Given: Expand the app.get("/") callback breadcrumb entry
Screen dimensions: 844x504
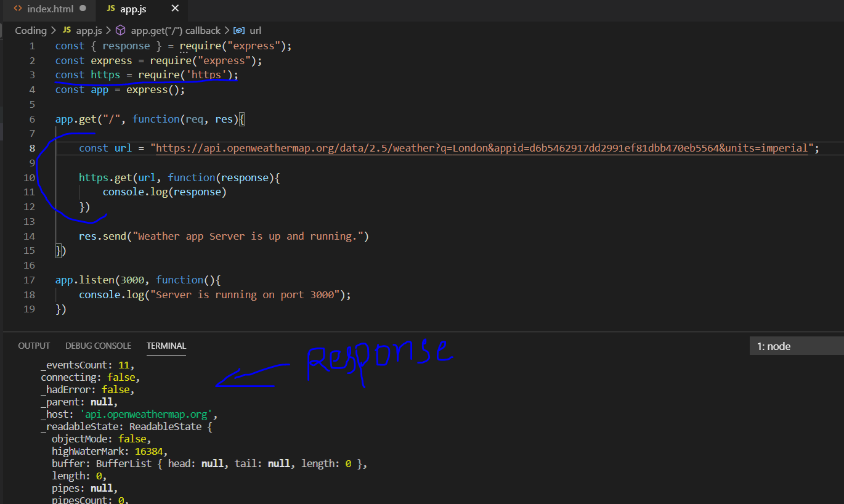Looking at the screenshot, I should 177,30.
